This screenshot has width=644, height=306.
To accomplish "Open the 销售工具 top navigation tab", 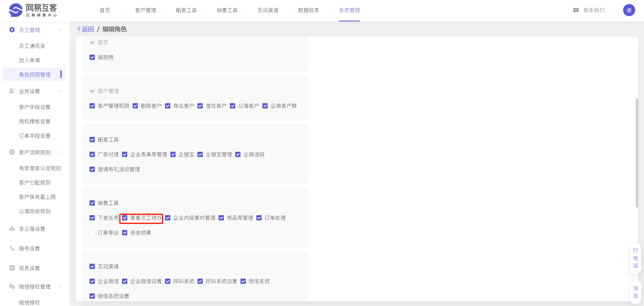I will tap(227, 10).
